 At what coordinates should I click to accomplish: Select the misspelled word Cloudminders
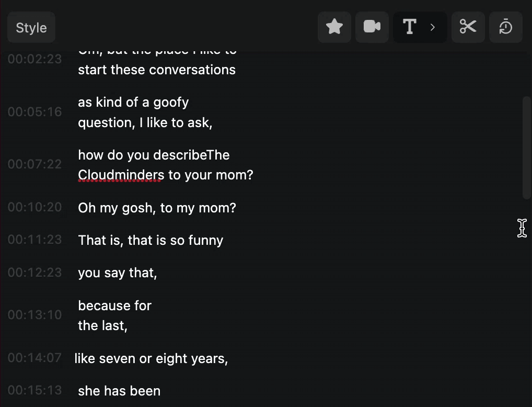[x=117, y=175]
